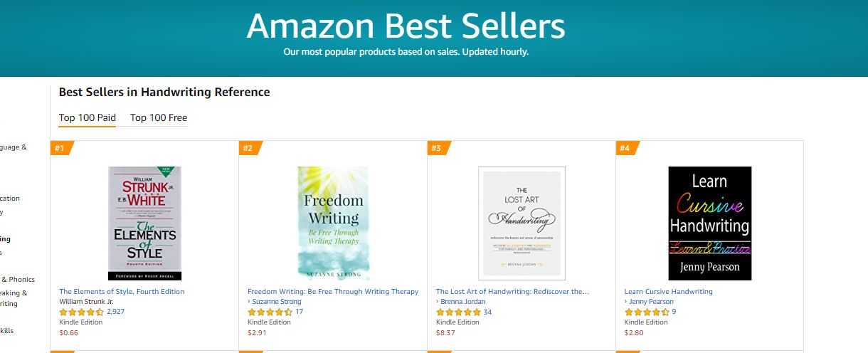View the 2,927 reviews count link
Image resolution: width=868 pixels, height=353 pixels.
[x=116, y=312]
